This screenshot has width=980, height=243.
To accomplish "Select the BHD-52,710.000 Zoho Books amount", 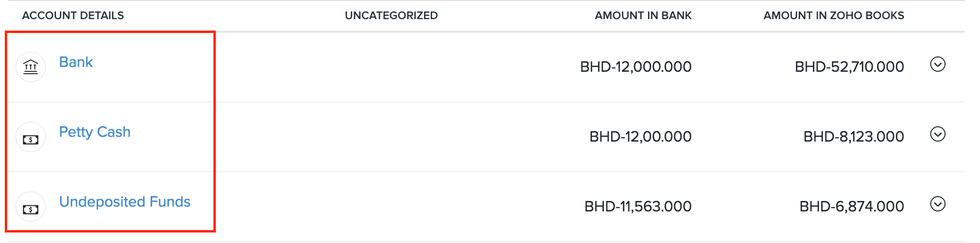I will pyautogui.click(x=849, y=67).
